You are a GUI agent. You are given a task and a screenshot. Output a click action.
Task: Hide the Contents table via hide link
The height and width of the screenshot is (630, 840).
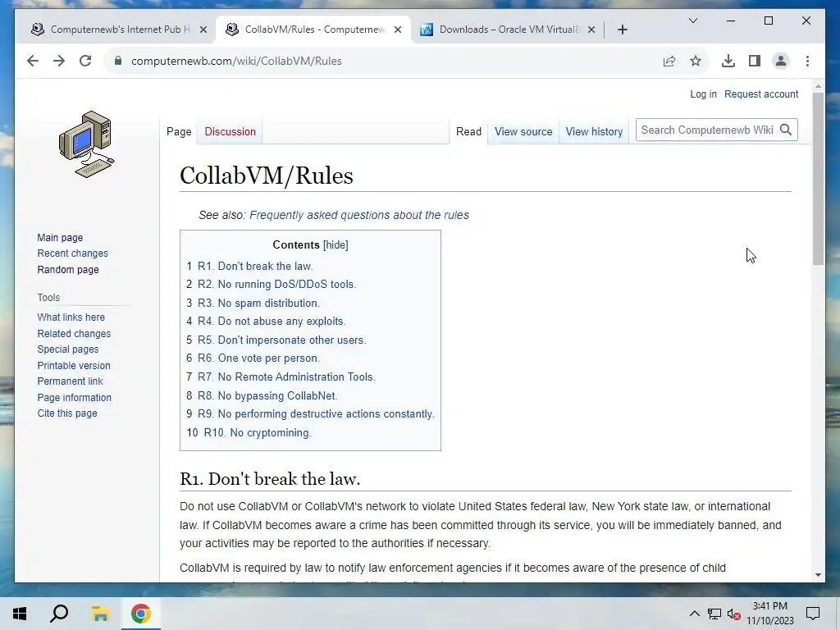click(336, 244)
